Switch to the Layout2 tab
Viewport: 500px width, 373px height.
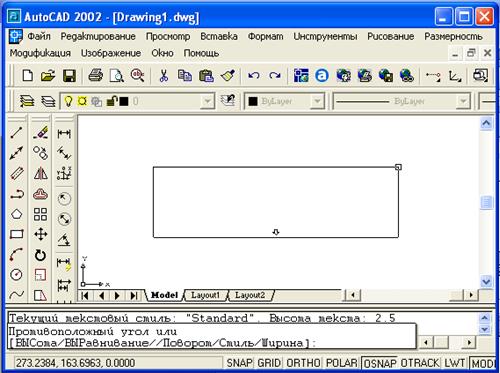250,295
